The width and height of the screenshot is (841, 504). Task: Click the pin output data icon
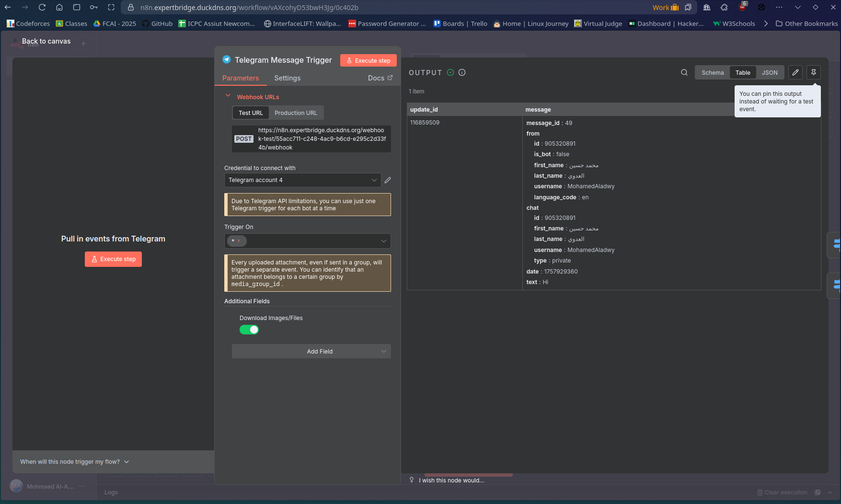pyautogui.click(x=813, y=72)
